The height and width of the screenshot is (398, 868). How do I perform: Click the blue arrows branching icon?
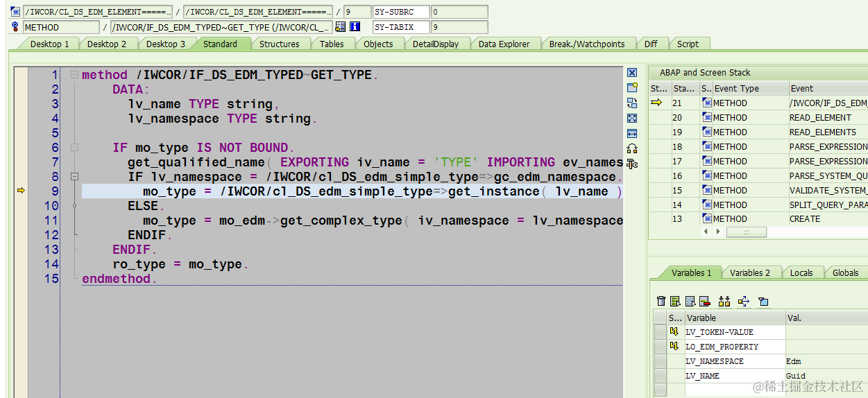[744, 301]
